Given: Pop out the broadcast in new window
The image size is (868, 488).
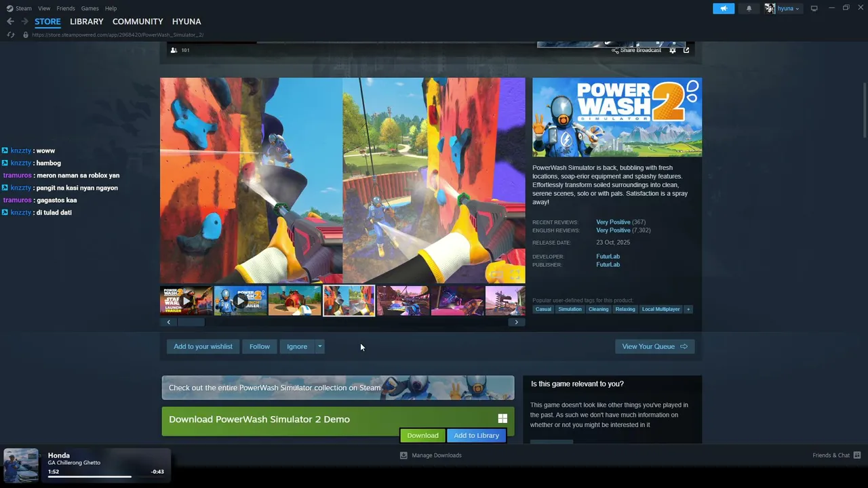Looking at the screenshot, I should click(x=686, y=50).
